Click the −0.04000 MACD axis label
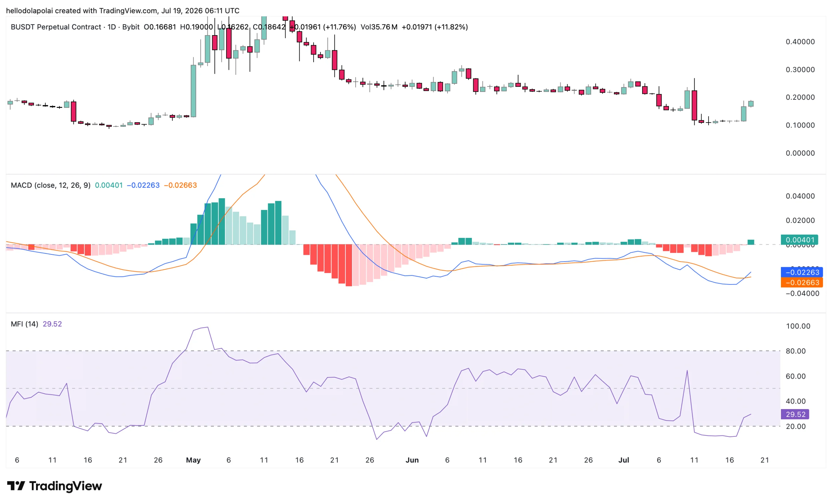 point(802,293)
